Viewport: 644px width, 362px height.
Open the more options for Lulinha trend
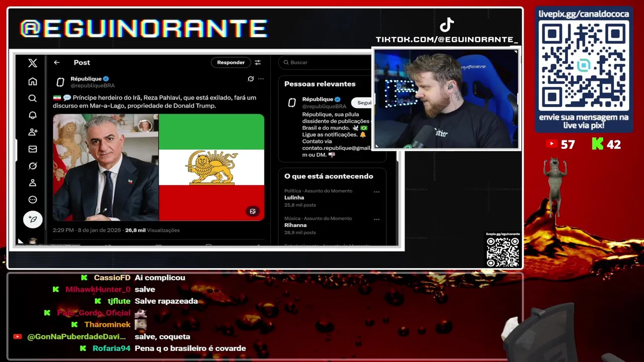pyautogui.click(x=376, y=192)
